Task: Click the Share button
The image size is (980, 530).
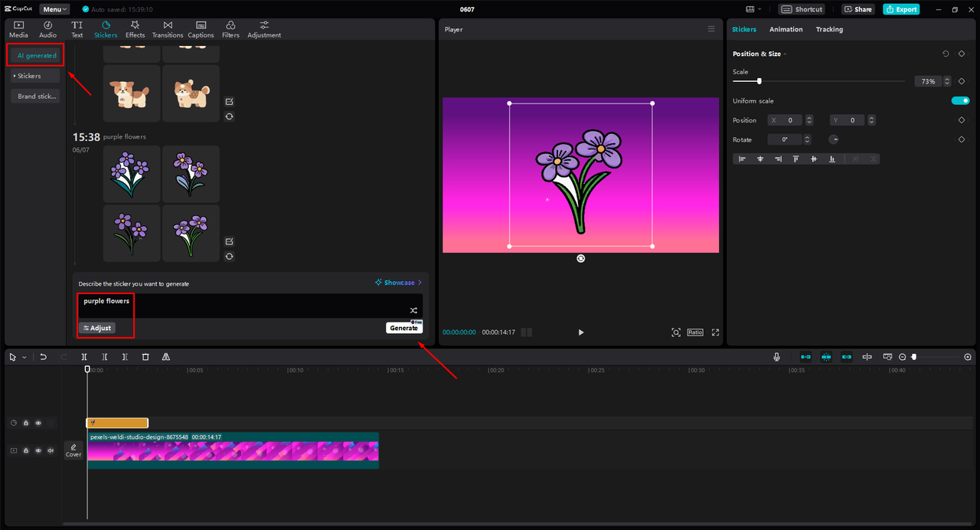Action: pos(858,9)
